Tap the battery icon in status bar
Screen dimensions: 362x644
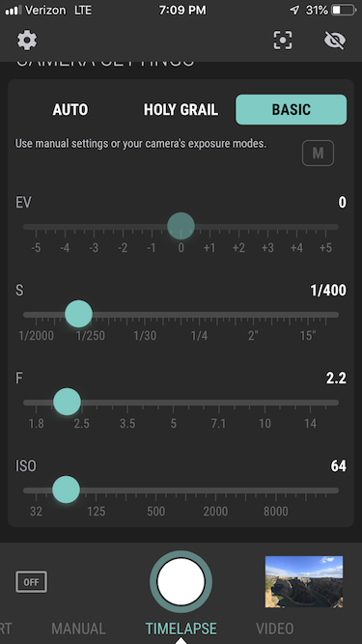[344, 11]
